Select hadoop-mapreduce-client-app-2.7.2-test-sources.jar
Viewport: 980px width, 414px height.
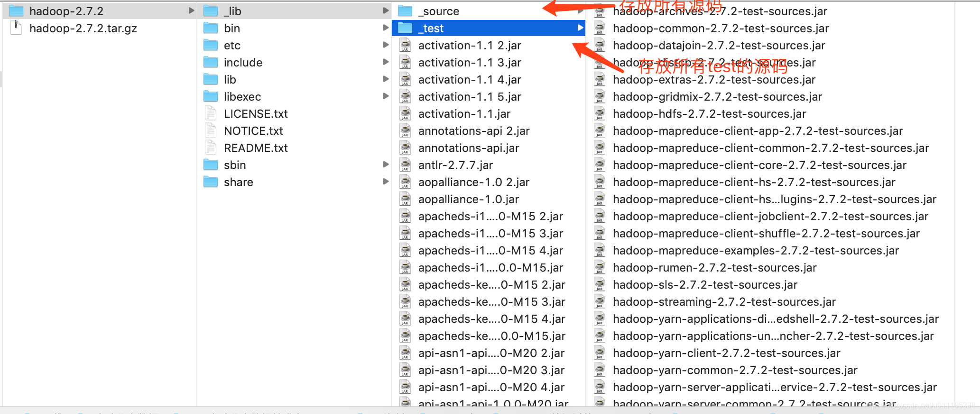[758, 131]
